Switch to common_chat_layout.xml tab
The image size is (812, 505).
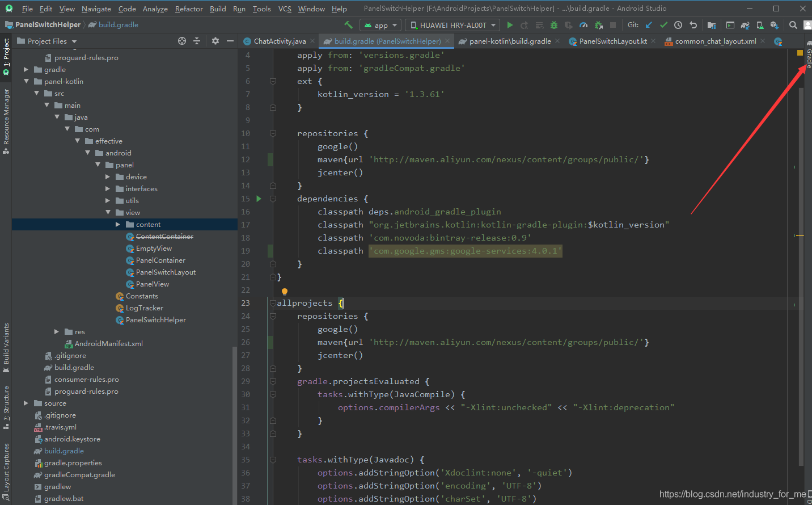click(x=715, y=41)
